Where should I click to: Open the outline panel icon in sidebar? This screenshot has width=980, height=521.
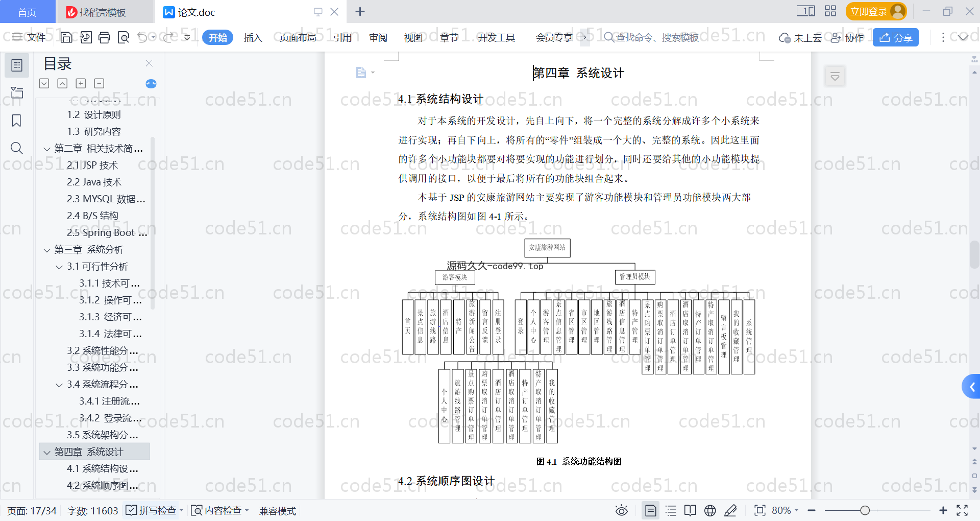click(x=17, y=65)
